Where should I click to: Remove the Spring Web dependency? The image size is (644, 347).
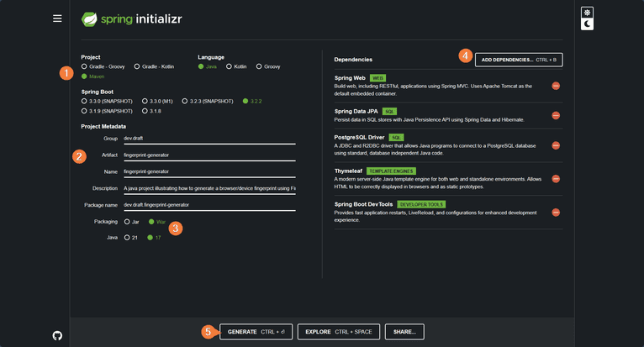point(556,86)
